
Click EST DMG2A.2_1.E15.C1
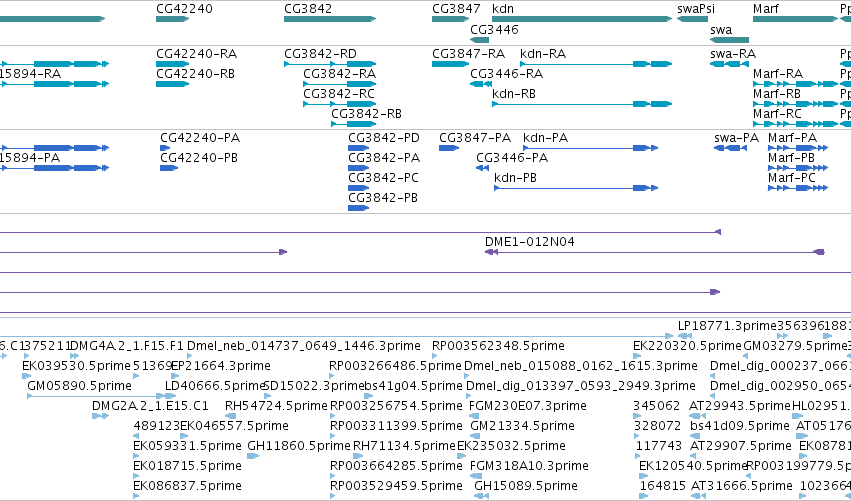tap(150, 406)
